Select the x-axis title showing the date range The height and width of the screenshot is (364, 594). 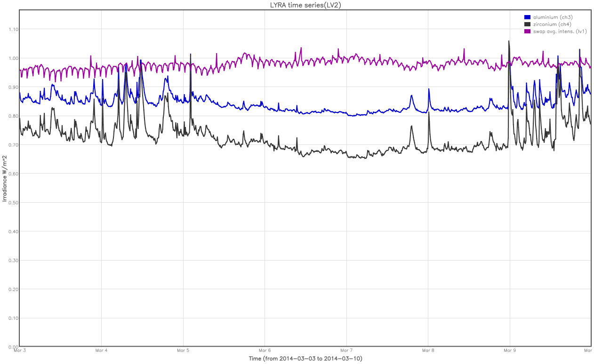[x=305, y=358]
